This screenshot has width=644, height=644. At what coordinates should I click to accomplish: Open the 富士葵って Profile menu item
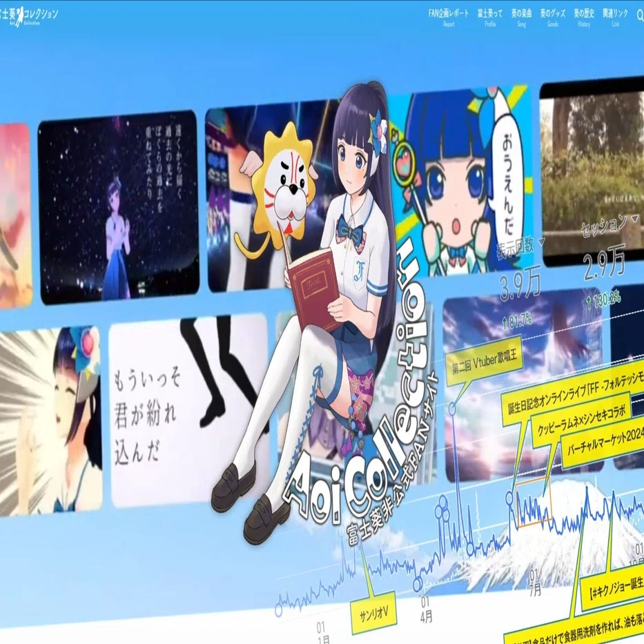coord(489,17)
